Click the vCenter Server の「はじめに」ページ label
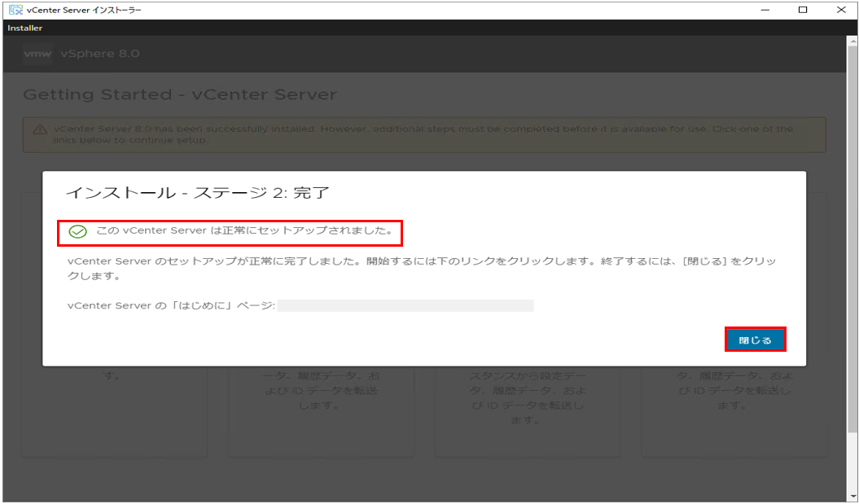 pos(171,306)
